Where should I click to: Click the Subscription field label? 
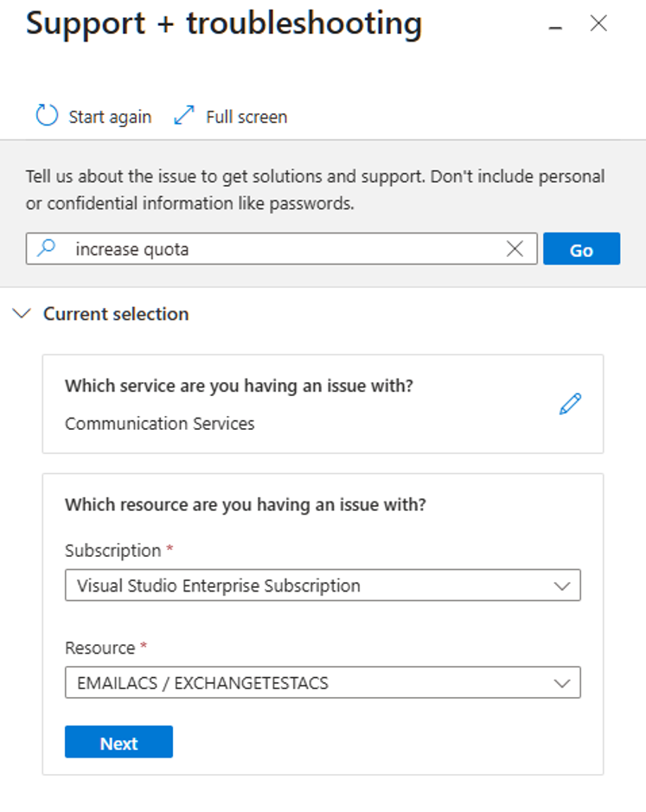[113, 551]
